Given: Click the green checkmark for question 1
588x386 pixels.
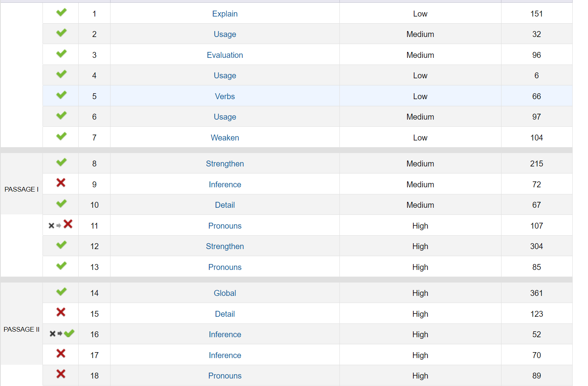Looking at the screenshot, I should [x=61, y=13].
